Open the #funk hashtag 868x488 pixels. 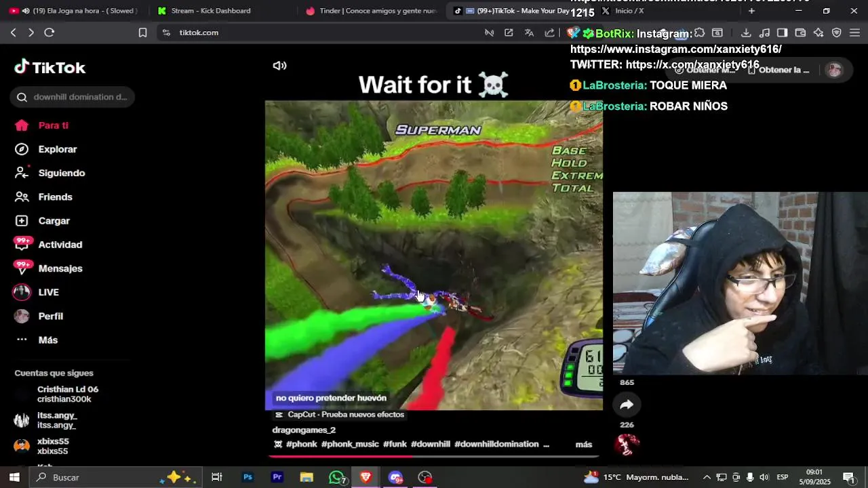tap(395, 444)
